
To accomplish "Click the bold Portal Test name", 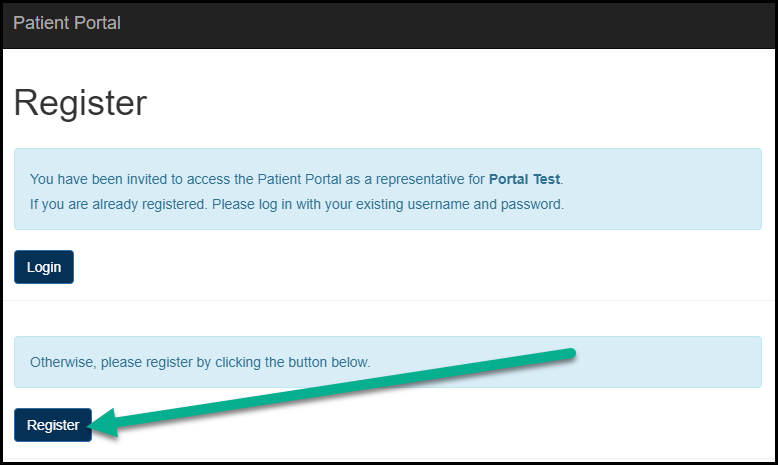I will pos(525,179).
